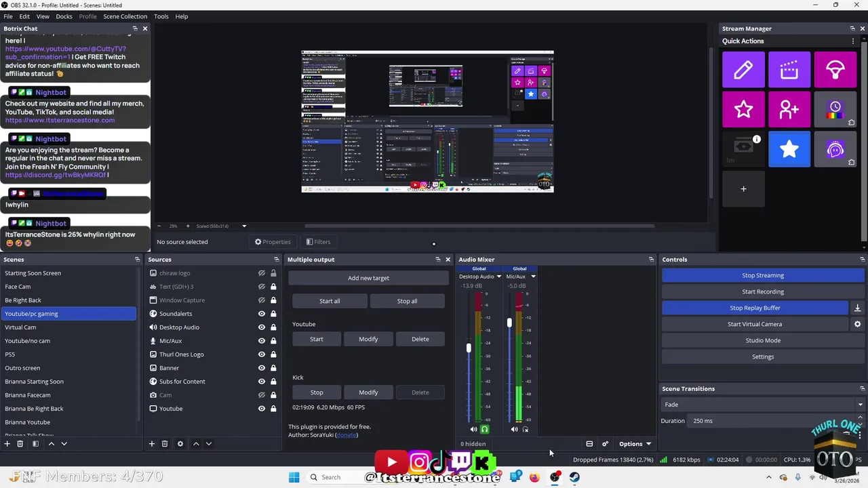Image resolution: width=868 pixels, height=488 pixels.
Task: Open the Docks menu
Action: 64,16
